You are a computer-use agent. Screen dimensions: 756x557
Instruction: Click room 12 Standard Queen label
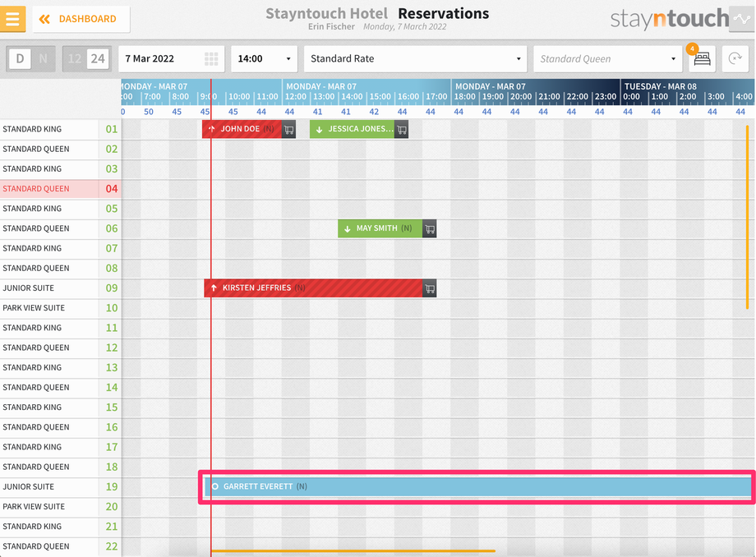coord(36,348)
